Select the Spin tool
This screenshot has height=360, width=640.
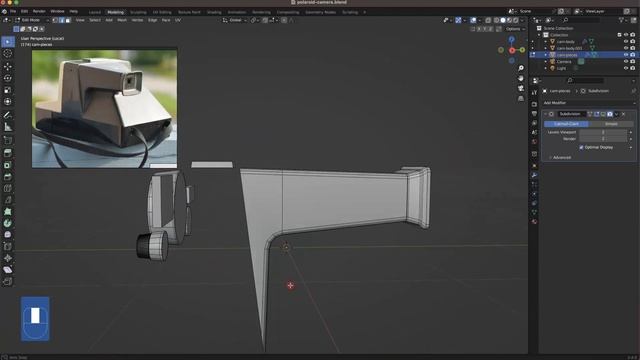point(8,223)
